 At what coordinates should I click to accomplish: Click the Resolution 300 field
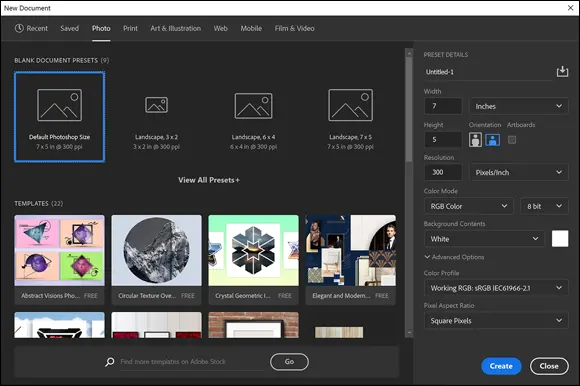(443, 172)
